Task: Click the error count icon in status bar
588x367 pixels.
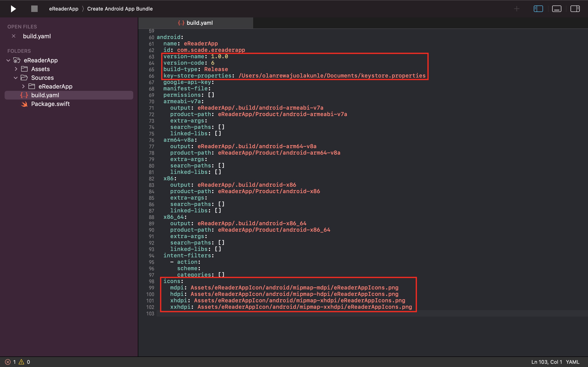Action: pyautogui.click(x=8, y=362)
